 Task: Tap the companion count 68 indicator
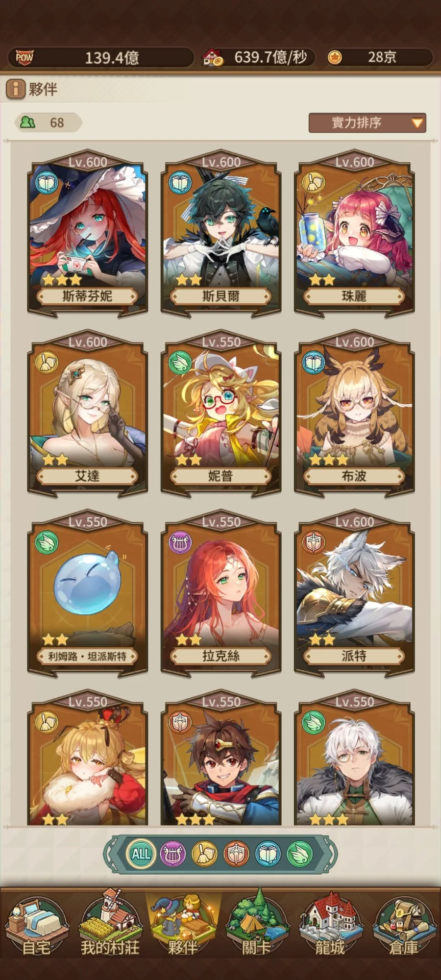48,122
